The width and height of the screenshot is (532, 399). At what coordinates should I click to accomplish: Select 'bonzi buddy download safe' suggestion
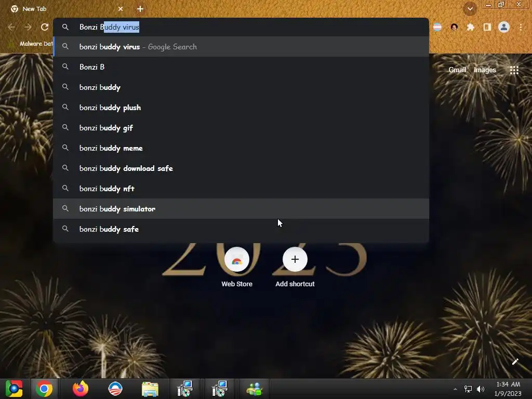click(241, 168)
